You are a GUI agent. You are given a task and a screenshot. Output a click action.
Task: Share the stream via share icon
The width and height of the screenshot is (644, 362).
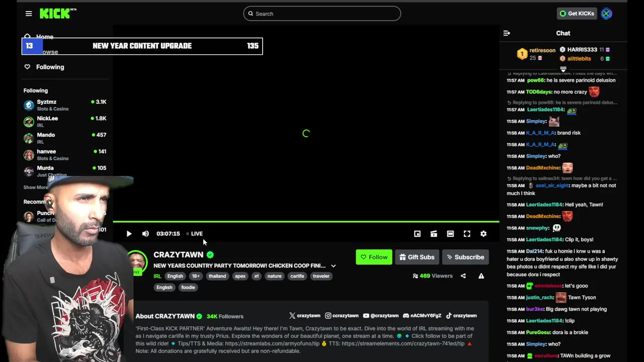[463, 276]
